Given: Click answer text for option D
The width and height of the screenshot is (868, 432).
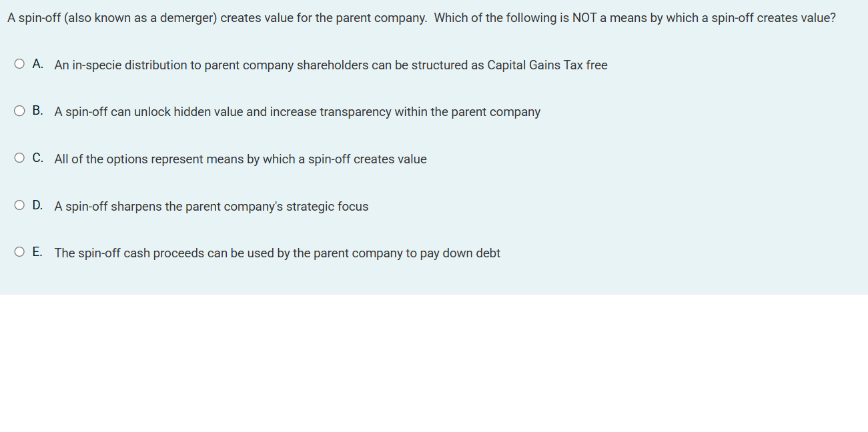Looking at the screenshot, I should pos(211,207).
